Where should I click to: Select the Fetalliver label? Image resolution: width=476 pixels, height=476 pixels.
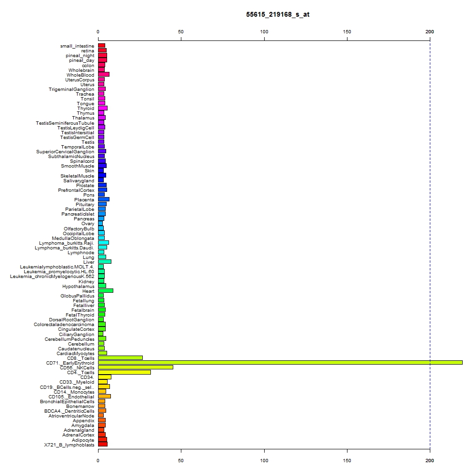[84, 306]
